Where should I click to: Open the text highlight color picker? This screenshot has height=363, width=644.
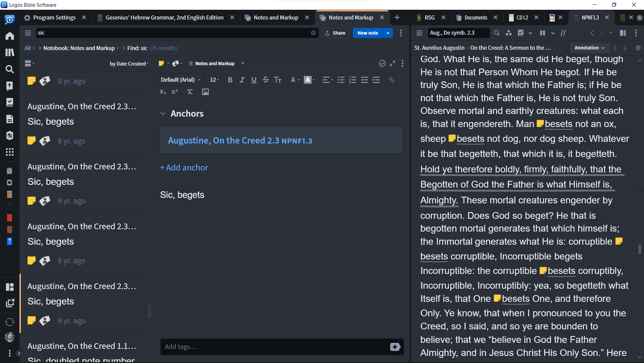click(309, 80)
